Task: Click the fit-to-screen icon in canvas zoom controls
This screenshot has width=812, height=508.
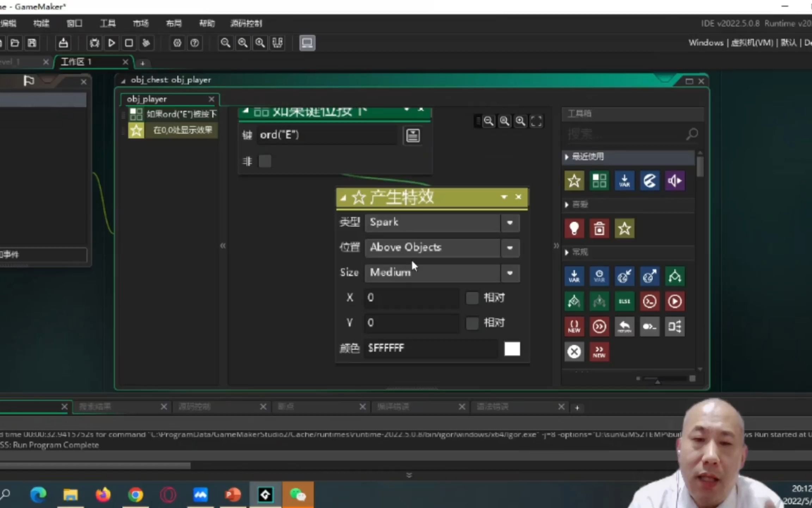Action: click(x=536, y=121)
